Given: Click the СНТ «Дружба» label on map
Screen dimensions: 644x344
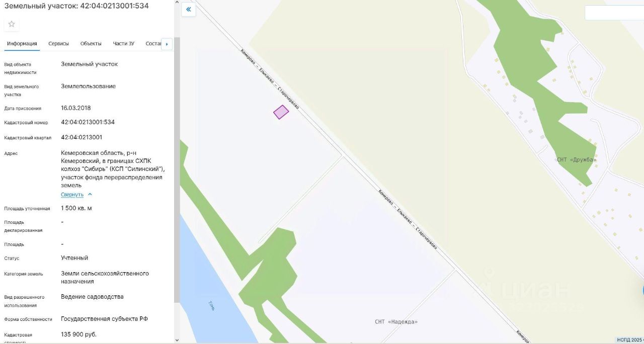Looking at the screenshot, I should coord(577,160).
